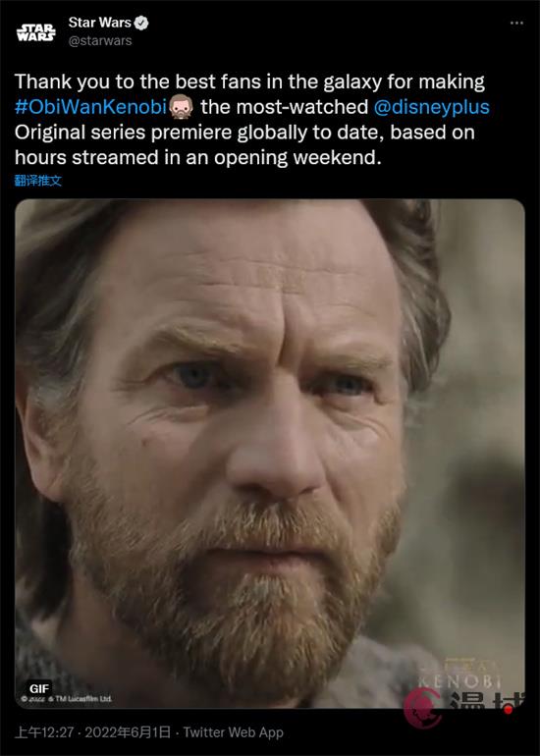540x756 pixels.
Task: Play the GIF via the GIF badge
Action: coord(39,688)
